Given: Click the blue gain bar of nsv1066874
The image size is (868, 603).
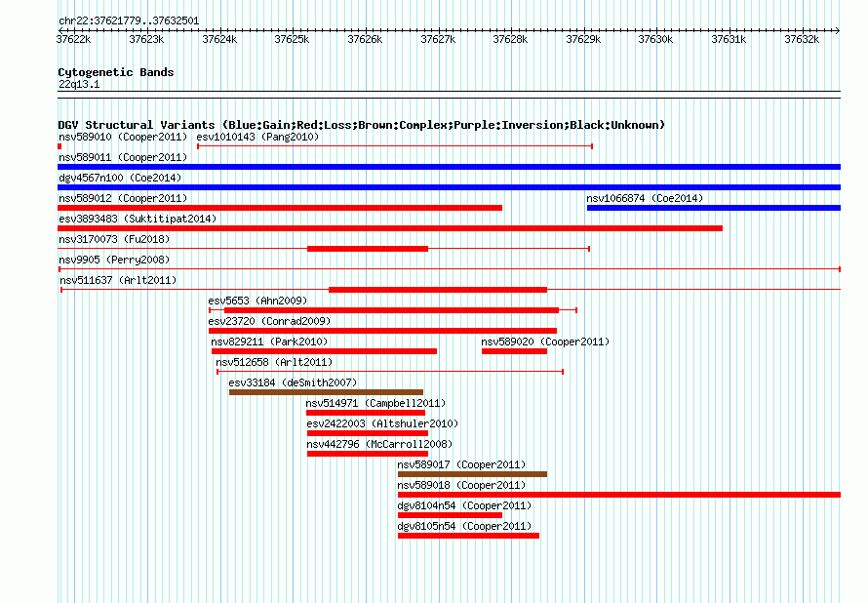Looking at the screenshot, I should click(x=714, y=208).
